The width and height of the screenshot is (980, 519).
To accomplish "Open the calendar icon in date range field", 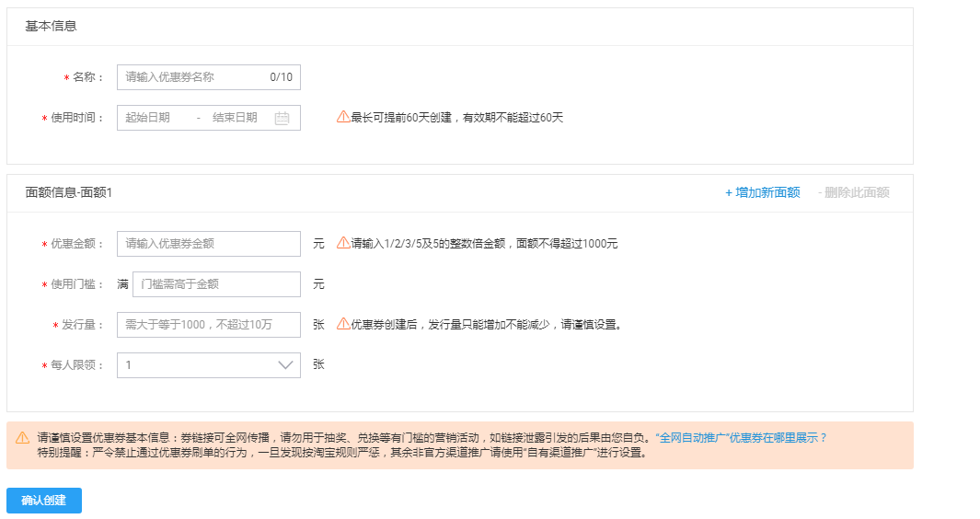I will pyautogui.click(x=282, y=118).
